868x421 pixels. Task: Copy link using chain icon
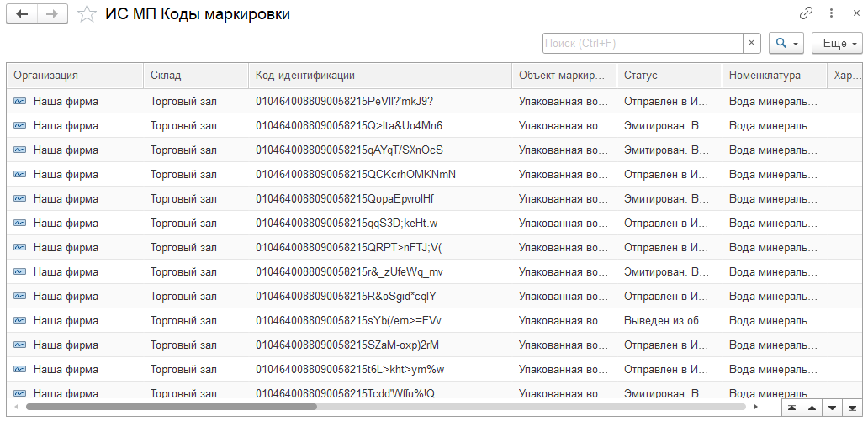click(x=806, y=13)
